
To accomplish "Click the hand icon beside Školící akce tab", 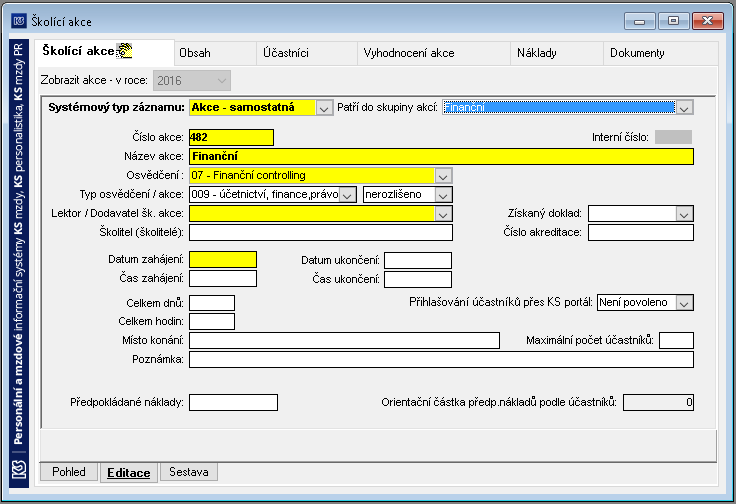I will click(x=124, y=51).
